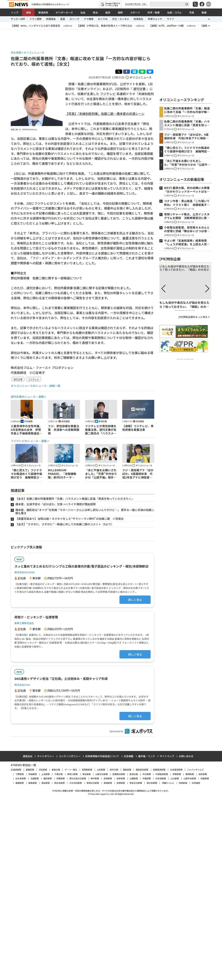Click 詳しく見る for the SNS運用×デザイン担当 job

[x=135, y=716]
